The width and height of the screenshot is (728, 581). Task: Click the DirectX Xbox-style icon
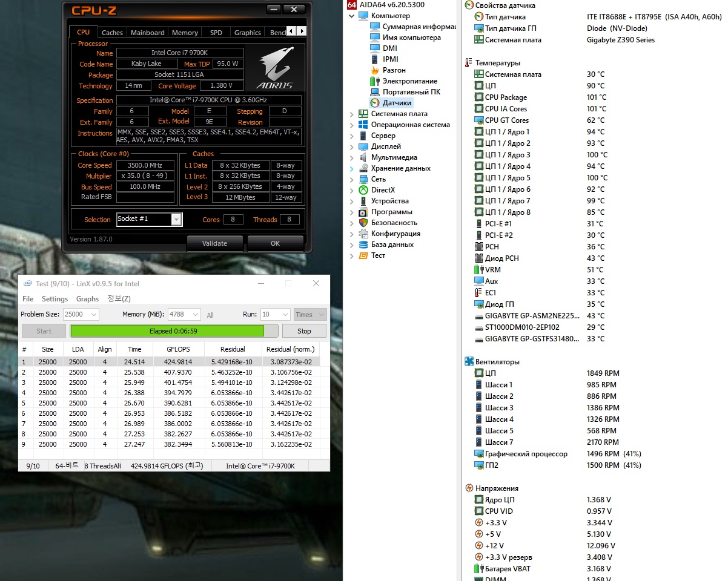[x=363, y=190]
